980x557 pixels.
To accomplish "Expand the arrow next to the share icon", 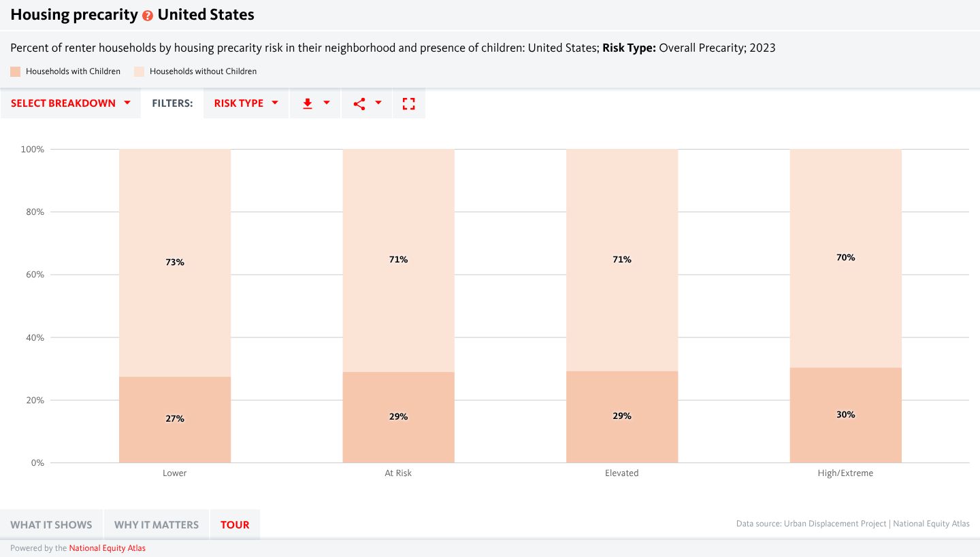I will pyautogui.click(x=378, y=103).
